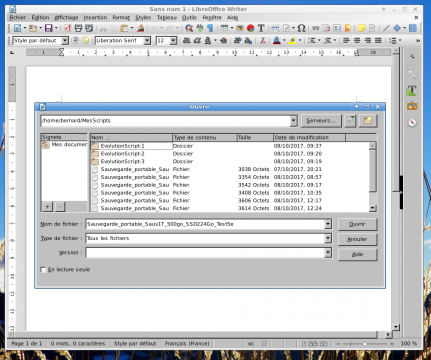Image resolution: width=431 pixels, height=360 pixels.
Task: Click the New document icon
Action: (x=17, y=28)
